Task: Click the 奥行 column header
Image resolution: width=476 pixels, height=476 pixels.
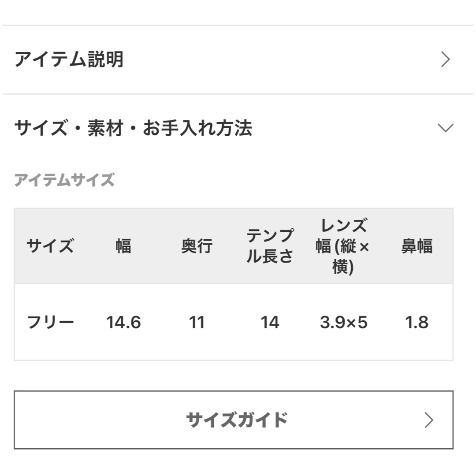Action: (197, 246)
